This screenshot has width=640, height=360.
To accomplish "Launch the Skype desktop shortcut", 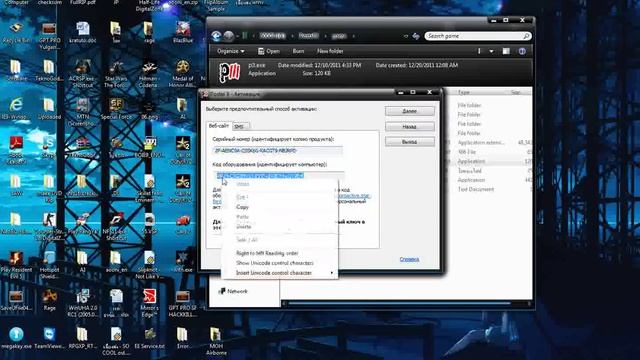I will [49, 147].
